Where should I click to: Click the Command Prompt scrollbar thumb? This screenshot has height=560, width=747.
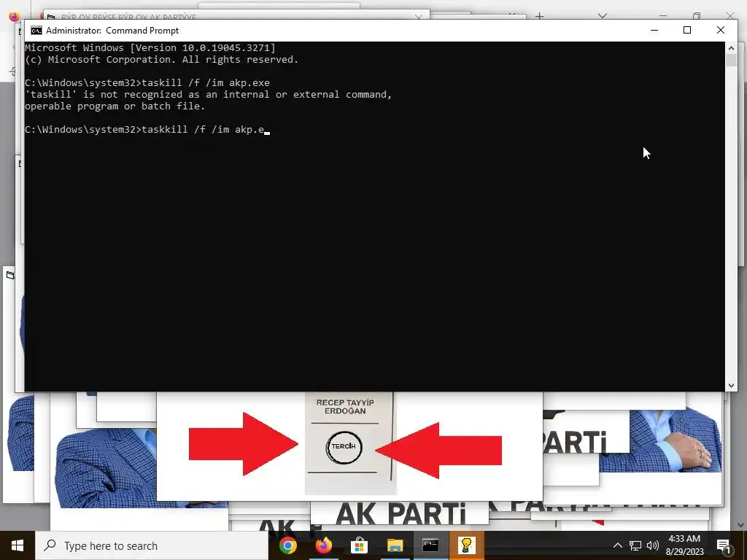pyautogui.click(x=731, y=61)
